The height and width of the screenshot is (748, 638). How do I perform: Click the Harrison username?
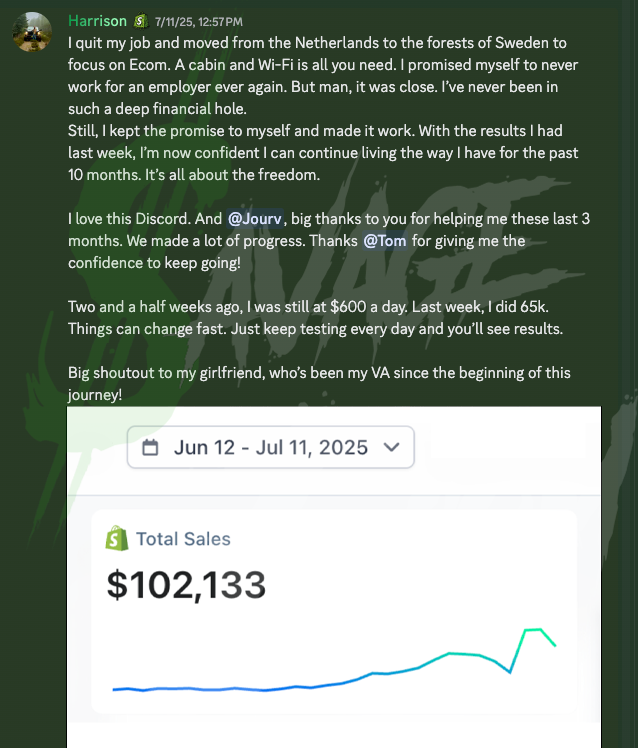(x=97, y=21)
